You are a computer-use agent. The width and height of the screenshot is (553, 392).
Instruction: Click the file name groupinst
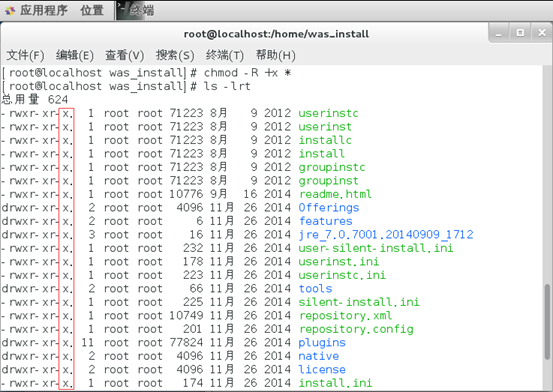328,181
